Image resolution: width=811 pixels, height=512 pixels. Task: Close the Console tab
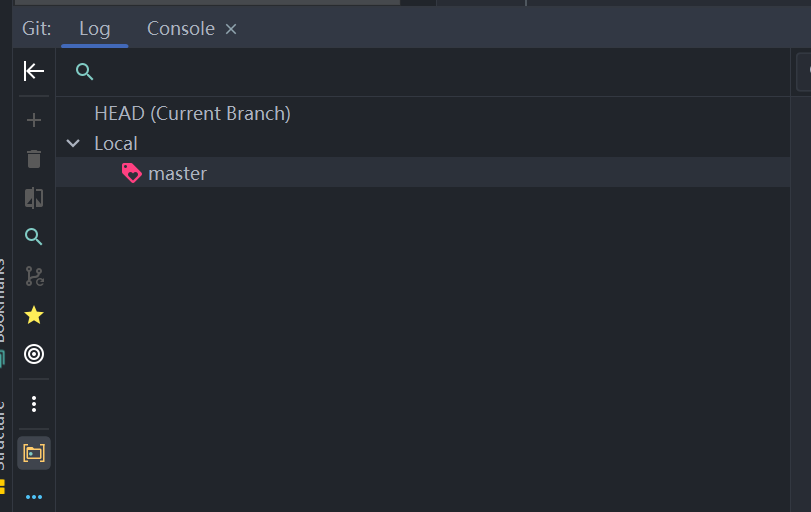(x=231, y=29)
